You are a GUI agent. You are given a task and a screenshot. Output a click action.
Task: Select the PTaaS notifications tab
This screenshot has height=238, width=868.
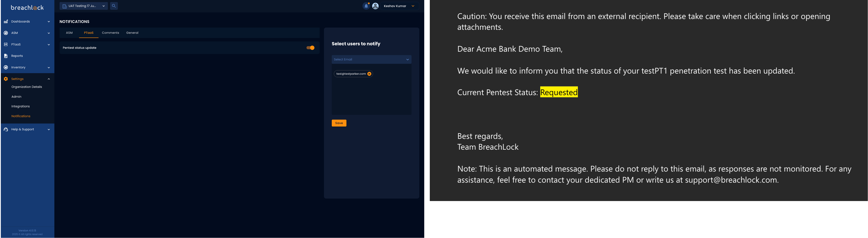coord(89,33)
